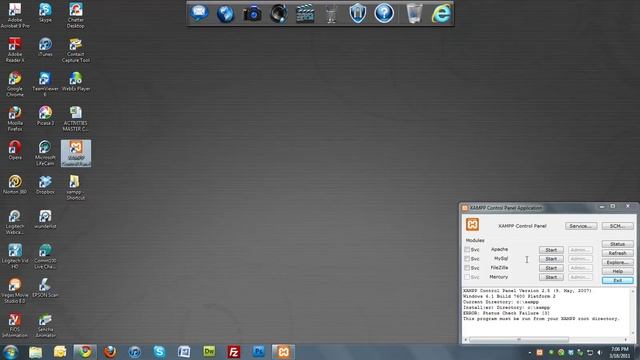Click the chat bubble icon in top dock

click(x=199, y=13)
